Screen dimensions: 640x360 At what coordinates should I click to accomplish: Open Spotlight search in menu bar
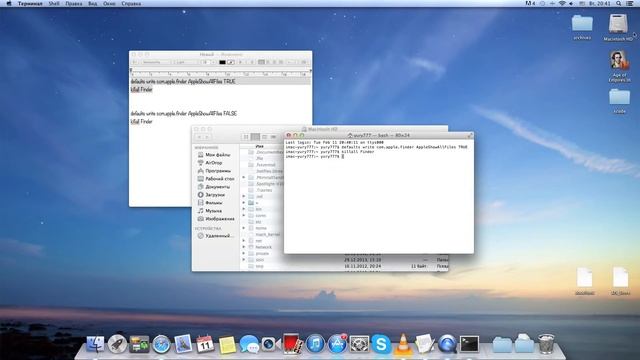619,3
